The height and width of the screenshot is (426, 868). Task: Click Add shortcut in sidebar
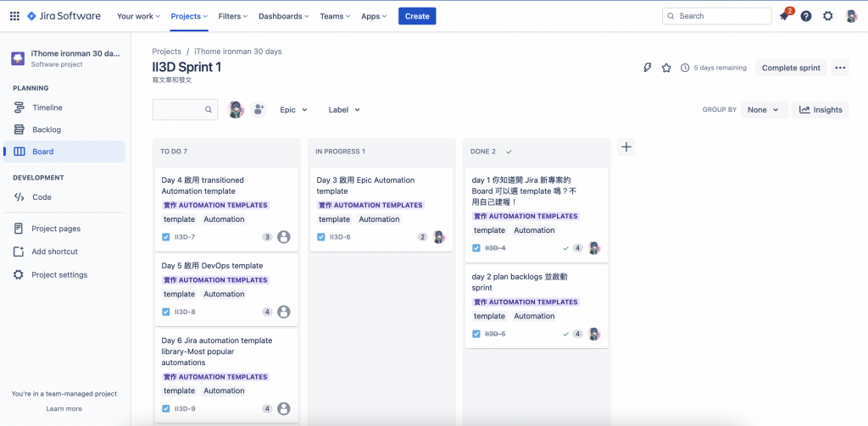tap(64, 252)
